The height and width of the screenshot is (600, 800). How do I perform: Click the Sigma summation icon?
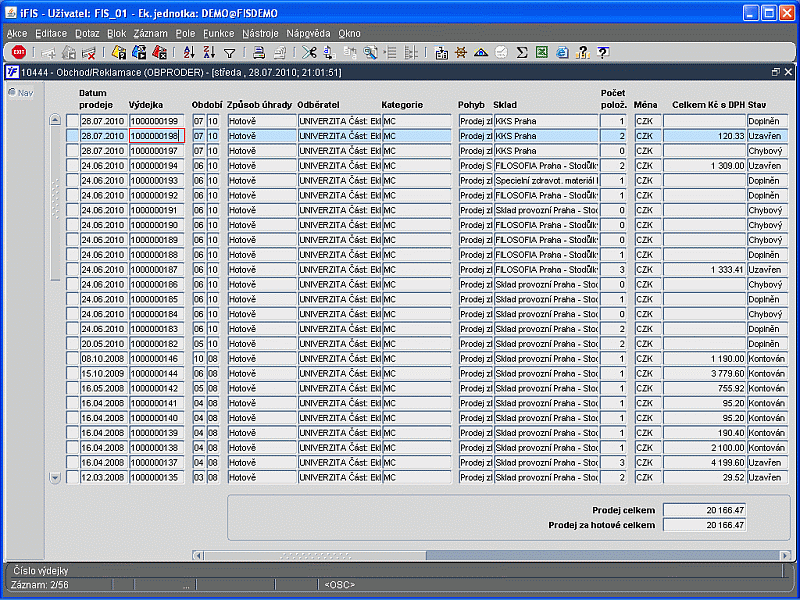(x=521, y=53)
